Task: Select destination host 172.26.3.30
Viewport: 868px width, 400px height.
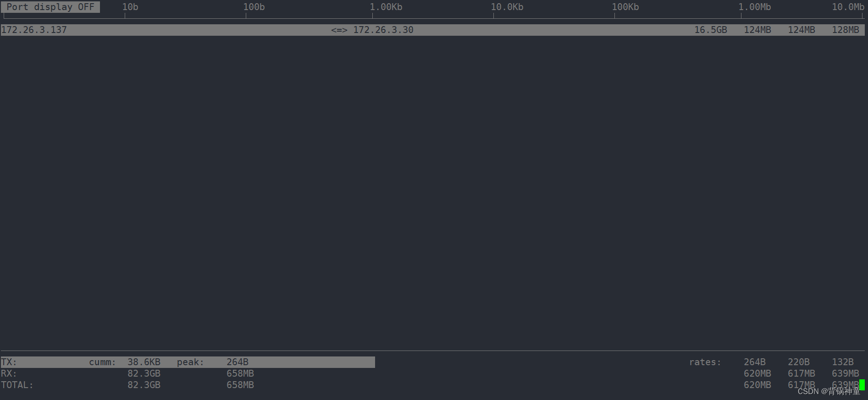Action: [383, 30]
